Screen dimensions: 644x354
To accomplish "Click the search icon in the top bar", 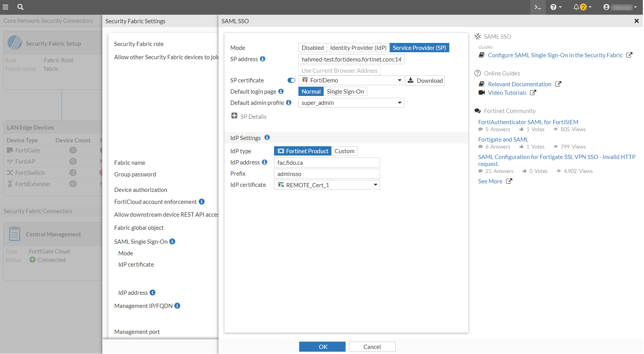I will coord(20,7).
